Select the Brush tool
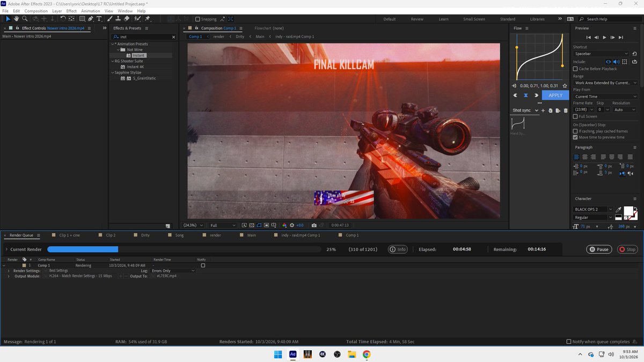The width and height of the screenshot is (644, 362). pos(109,19)
